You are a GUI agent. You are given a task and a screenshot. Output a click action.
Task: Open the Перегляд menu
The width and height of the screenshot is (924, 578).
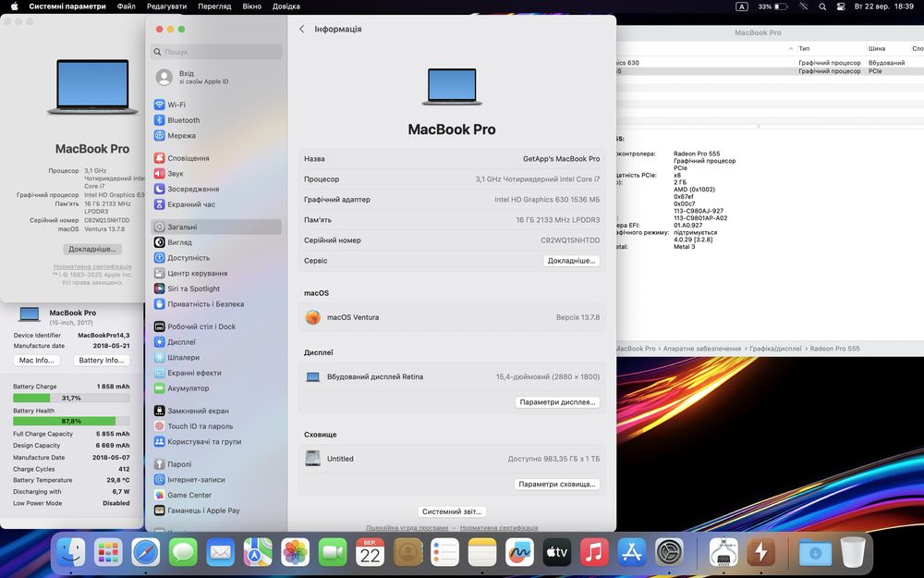click(214, 6)
